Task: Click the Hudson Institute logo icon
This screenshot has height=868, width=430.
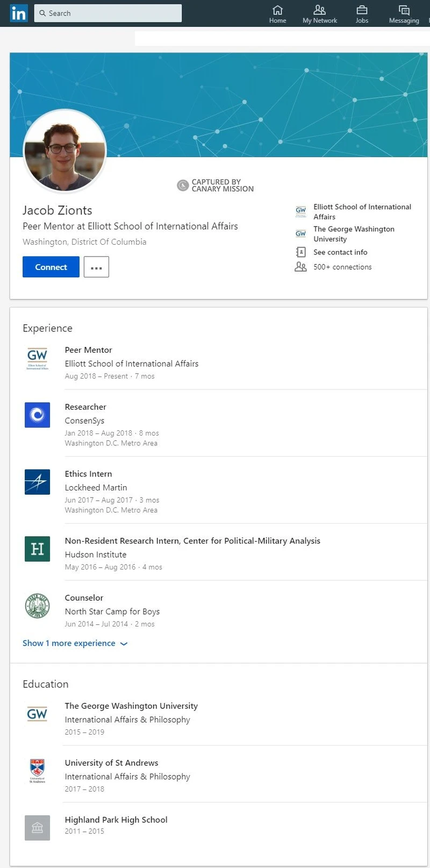Action: 37,549
